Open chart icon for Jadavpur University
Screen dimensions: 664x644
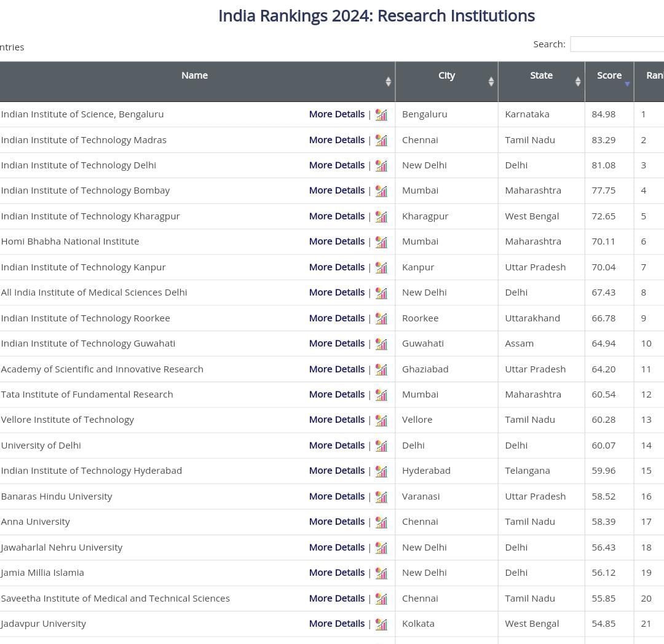tap(381, 624)
